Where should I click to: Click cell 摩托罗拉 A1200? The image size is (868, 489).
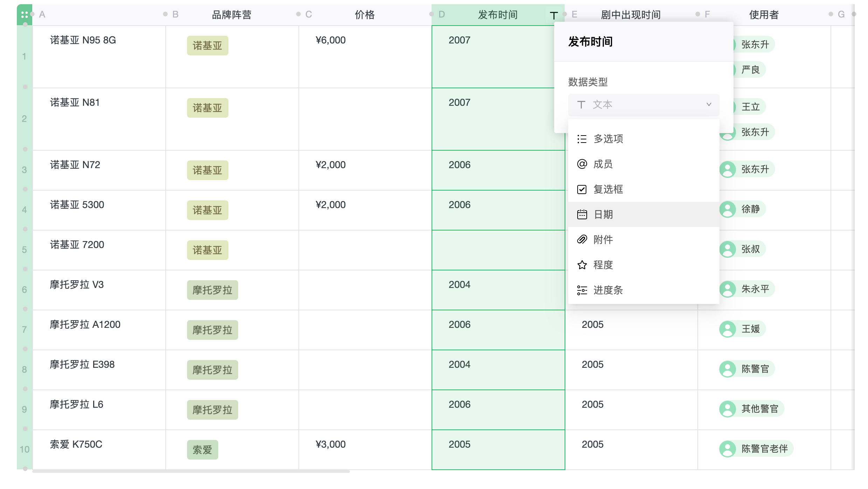(x=99, y=330)
